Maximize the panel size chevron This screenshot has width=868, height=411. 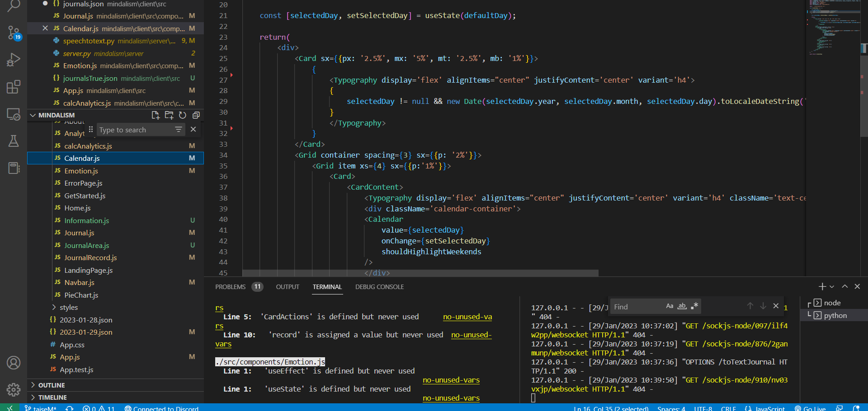[x=845, y=286]
